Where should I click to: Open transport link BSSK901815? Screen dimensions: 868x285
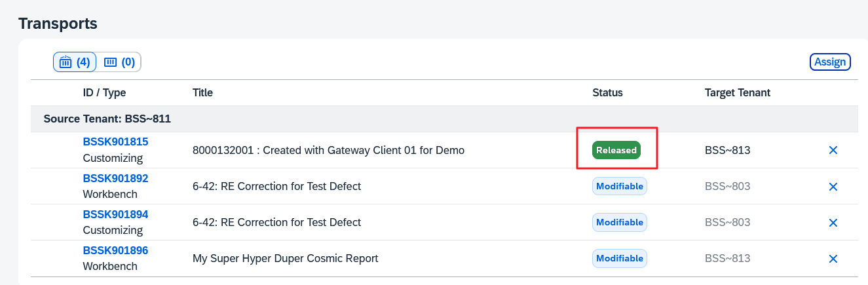[115, 142]
